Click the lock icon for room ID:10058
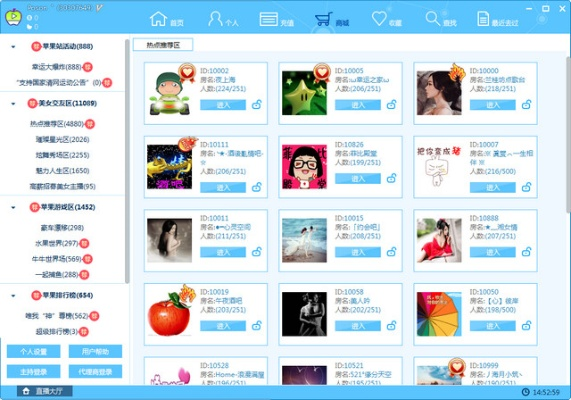This screenshot has width=571, height=400. (391, 325)
